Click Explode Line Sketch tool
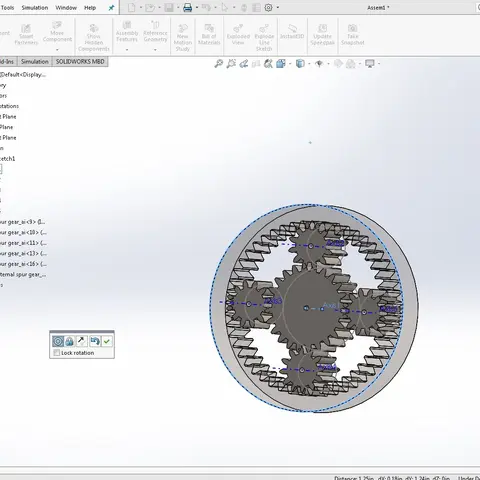 click(x=264, y=38)
